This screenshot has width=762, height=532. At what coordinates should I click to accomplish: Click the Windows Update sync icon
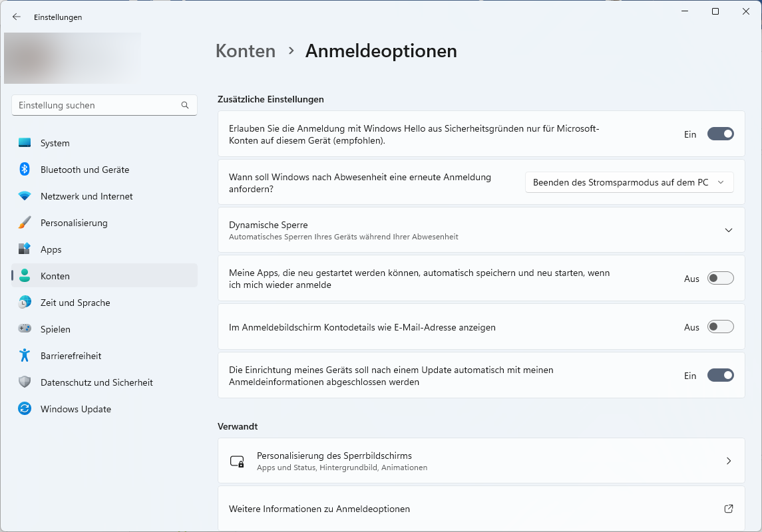[25, 408]
